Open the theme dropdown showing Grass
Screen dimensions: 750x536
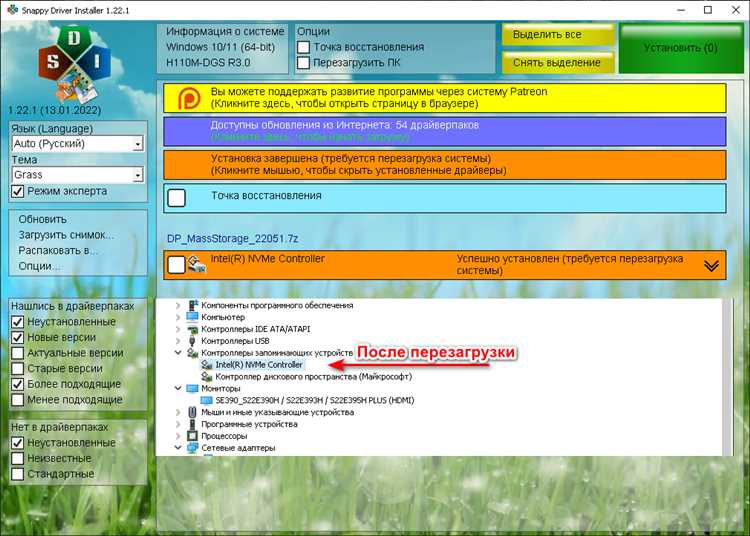coord(77,175)
